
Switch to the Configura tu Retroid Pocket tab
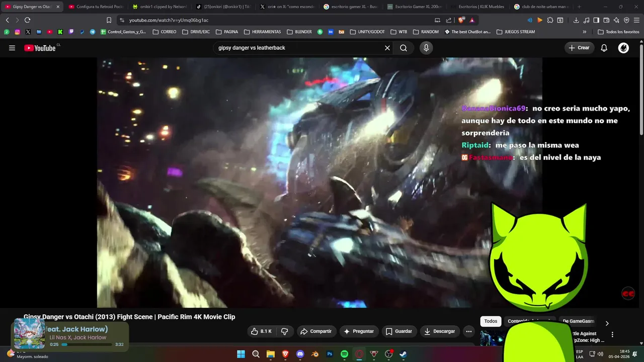96,7
